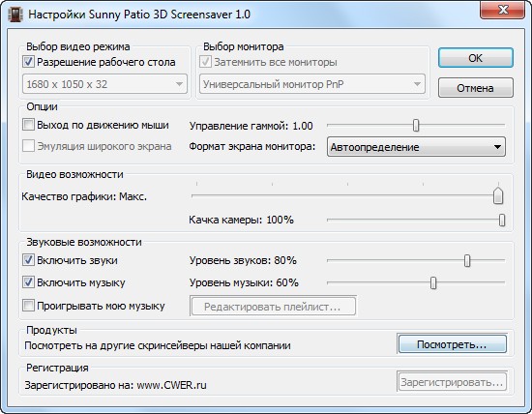Screen dimensions: 532x414
Task: Click the text Зарегистрировано на: www.CWER.ru
Action: [x=115, y=386]
